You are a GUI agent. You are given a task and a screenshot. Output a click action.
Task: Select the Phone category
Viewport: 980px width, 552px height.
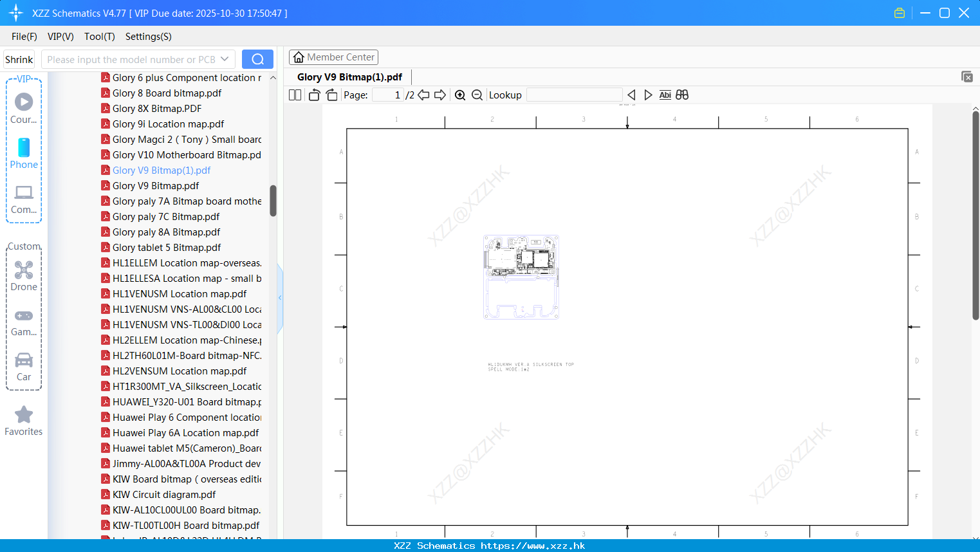24,153
